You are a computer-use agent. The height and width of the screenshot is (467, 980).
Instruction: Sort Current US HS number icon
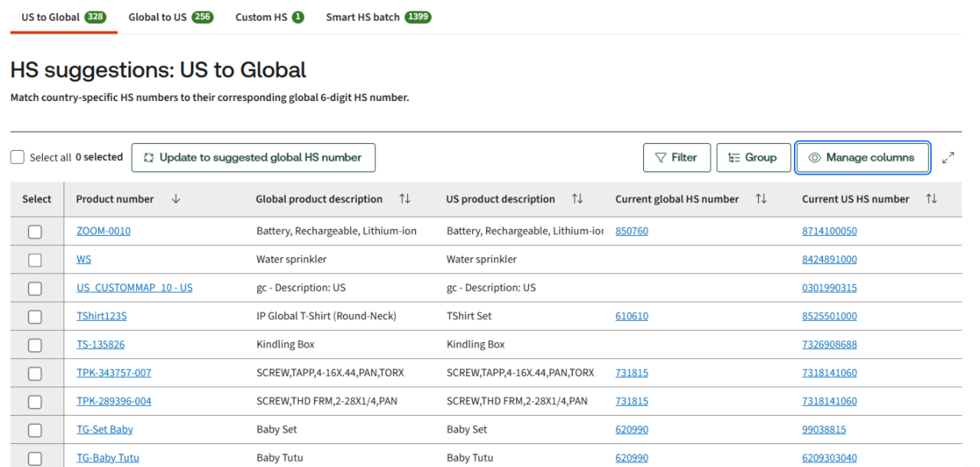click(931, 199)
